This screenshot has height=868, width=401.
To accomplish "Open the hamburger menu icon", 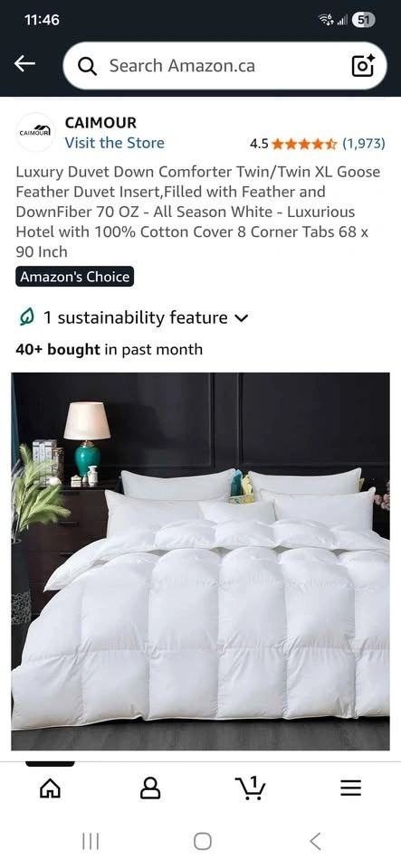I will 350,788.
